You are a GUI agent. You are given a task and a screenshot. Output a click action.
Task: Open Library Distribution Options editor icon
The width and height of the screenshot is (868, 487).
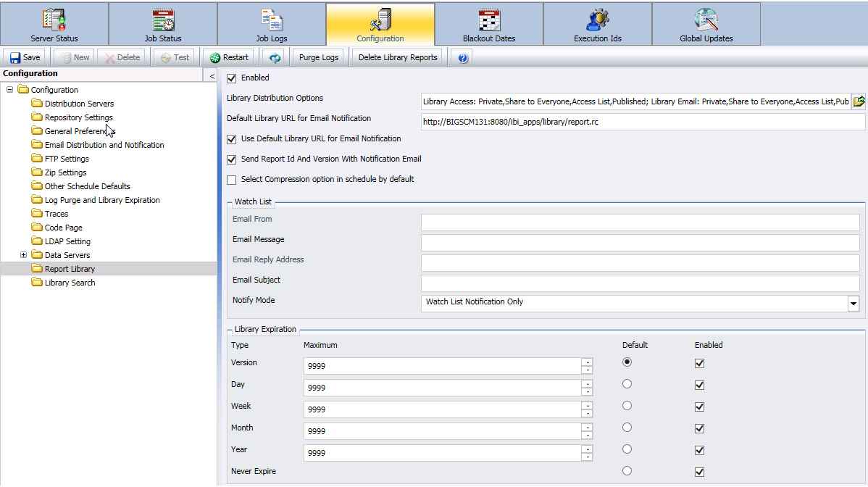click(x=859, y=101)
